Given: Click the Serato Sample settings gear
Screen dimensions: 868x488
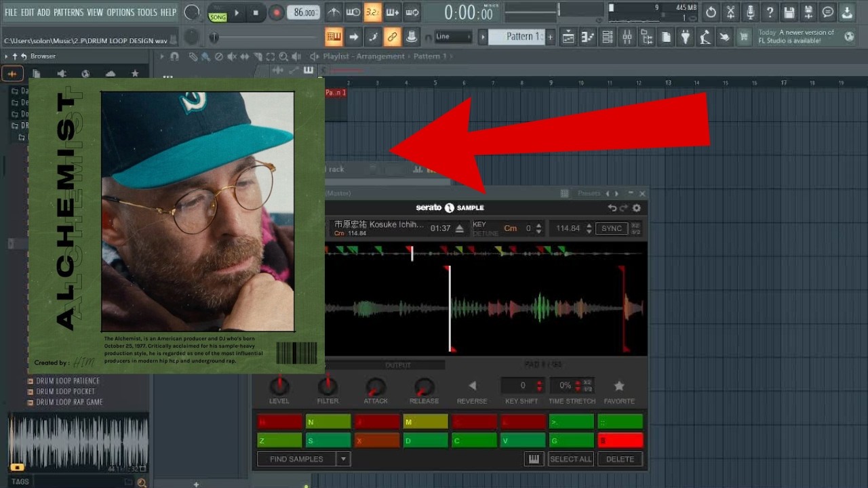Looking at the screenshot, I should [x=636, y=208].
